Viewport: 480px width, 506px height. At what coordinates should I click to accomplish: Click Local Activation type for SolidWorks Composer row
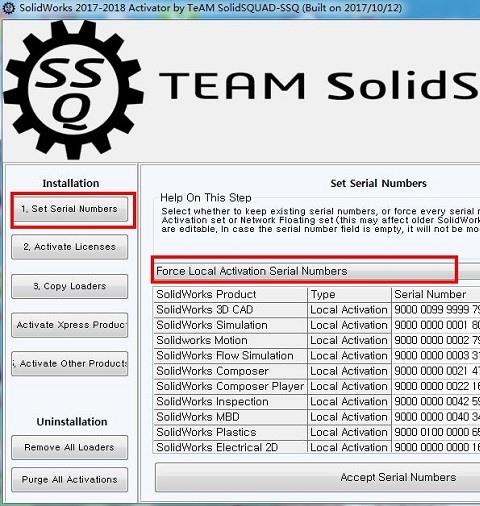[349, 371]
